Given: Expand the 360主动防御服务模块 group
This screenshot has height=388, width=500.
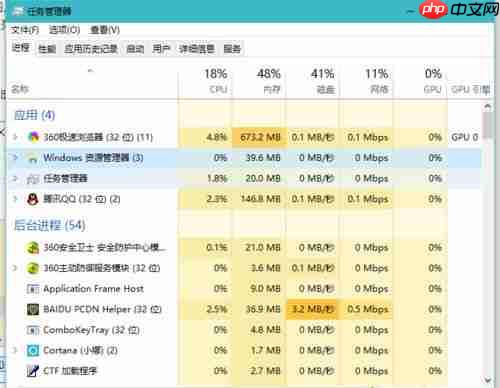Looking at the screenshot, I should [15, 268].
